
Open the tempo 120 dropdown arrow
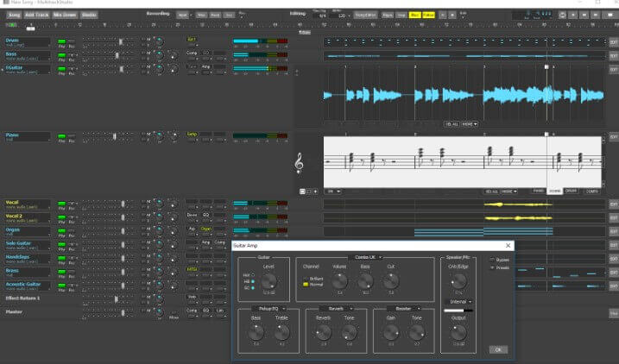[x=350, y=16]
